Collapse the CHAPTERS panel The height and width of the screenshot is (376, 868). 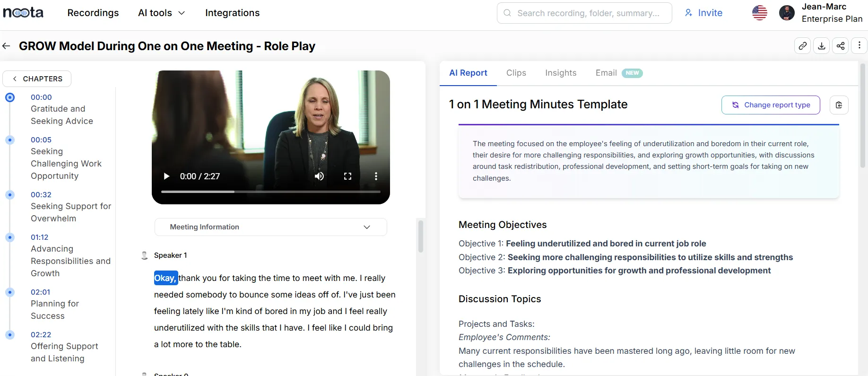tap(37, 79)
